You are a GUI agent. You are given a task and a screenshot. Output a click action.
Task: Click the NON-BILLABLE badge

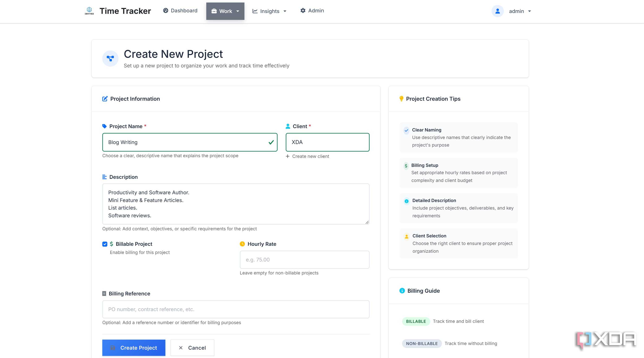(x=422, y=344)
